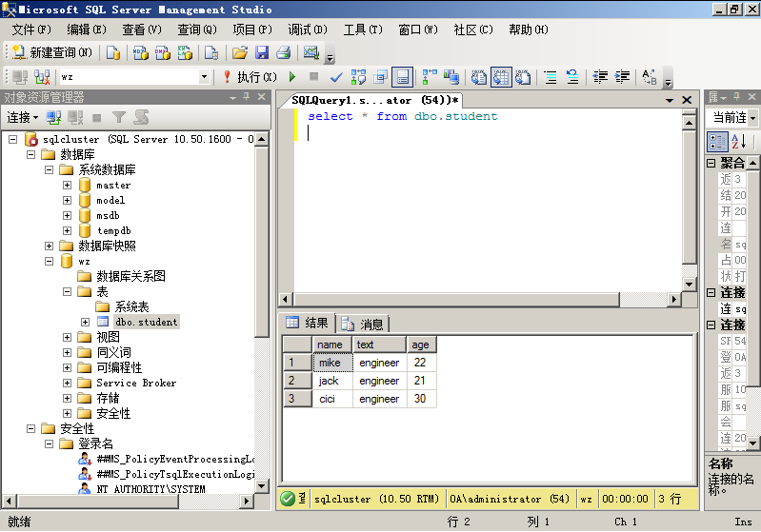Open the 查询(Q) menu
Image resolution: width=761 pixels, height=532 pixels.
coord(196,30)
